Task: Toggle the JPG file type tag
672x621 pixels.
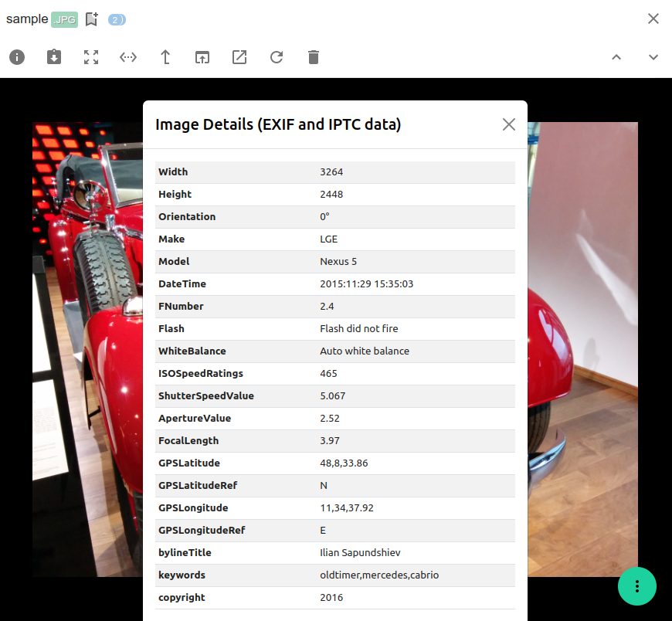Action: click(66, 19)
